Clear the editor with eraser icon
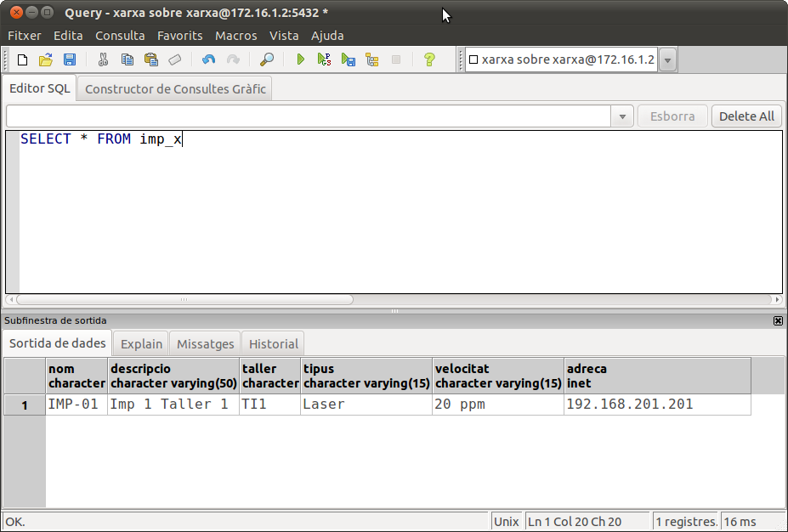Screen dimensions: 788x532 [175, 59]
